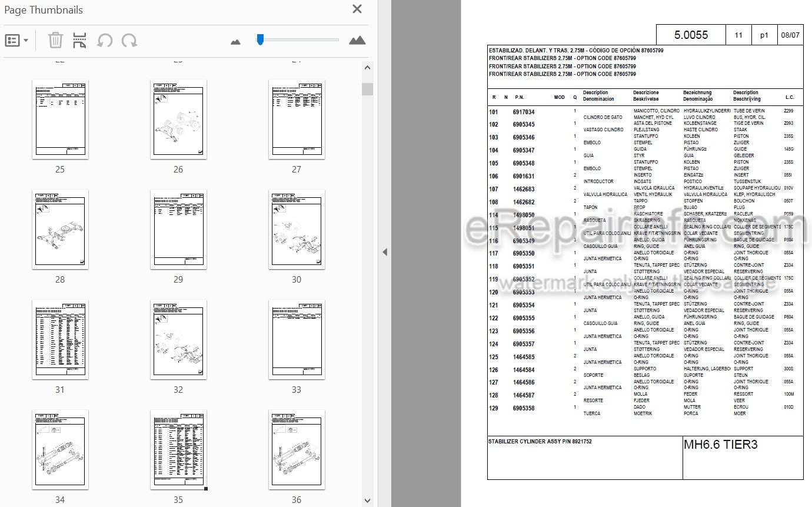Click reference number 129
This screenshot has height=507, width=812.
point(494,409)
